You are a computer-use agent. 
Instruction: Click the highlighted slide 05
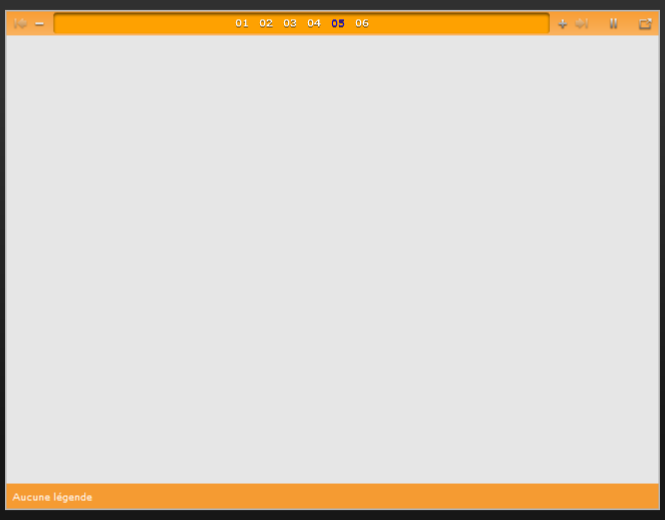click(x=338, y=23)
